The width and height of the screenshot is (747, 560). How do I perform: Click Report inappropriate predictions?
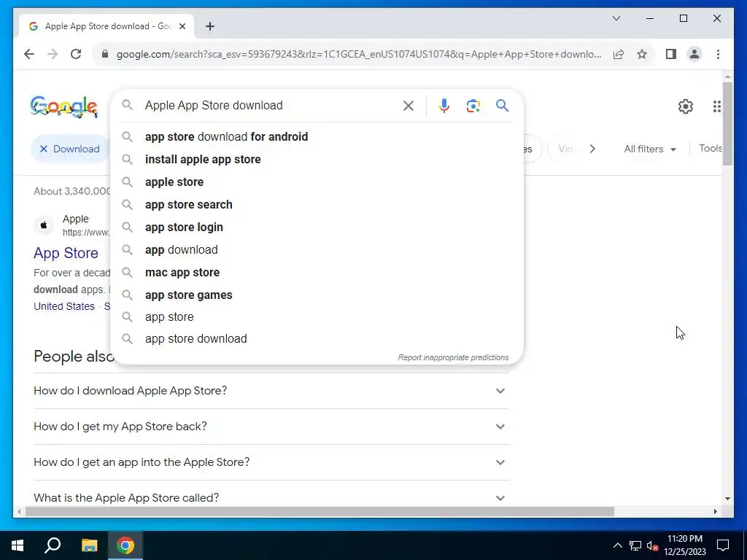point(453,357)
